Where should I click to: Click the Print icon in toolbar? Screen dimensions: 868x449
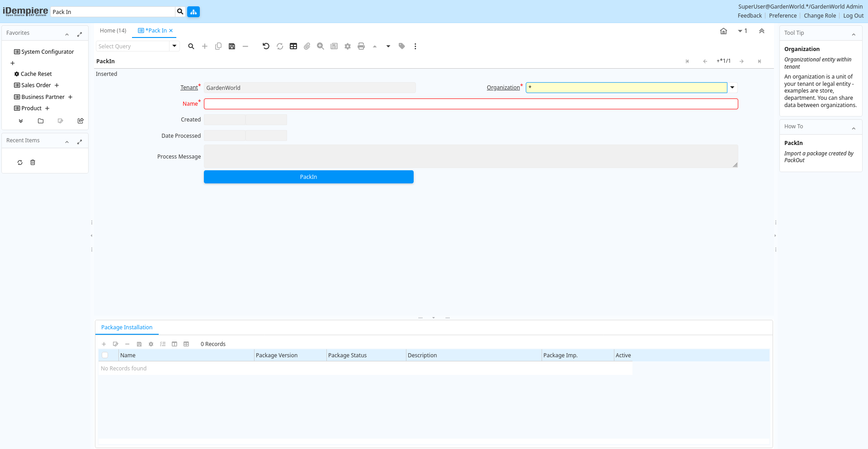pyautogui.click(x=361, y=46)
